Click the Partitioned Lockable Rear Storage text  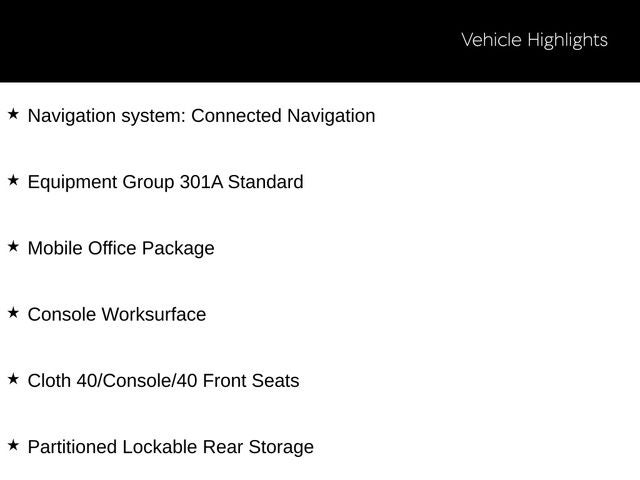coord(171,447)
